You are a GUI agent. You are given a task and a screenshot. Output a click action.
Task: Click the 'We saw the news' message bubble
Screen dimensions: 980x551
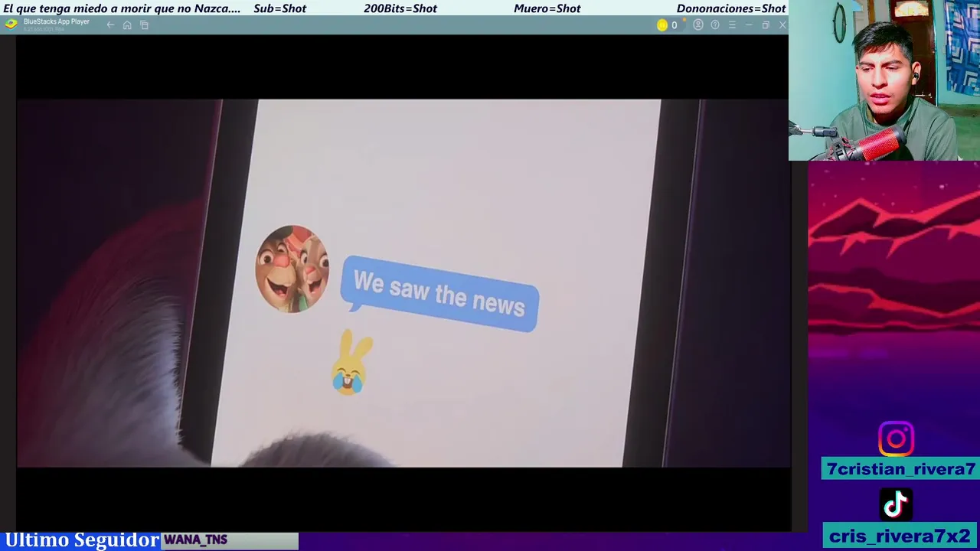pos(439,295)
